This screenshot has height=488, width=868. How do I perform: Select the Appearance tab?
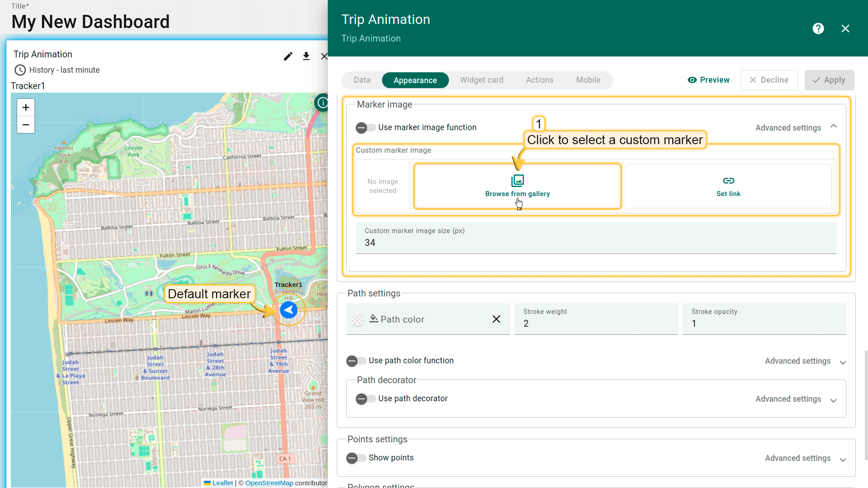(415, 80)
